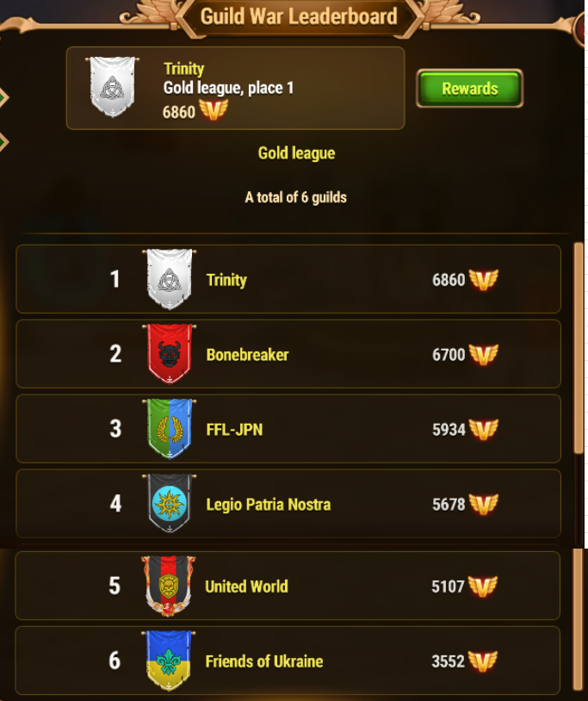Click the green Rewards button
This screenshot has height=701, width=588.
(469, 88)
